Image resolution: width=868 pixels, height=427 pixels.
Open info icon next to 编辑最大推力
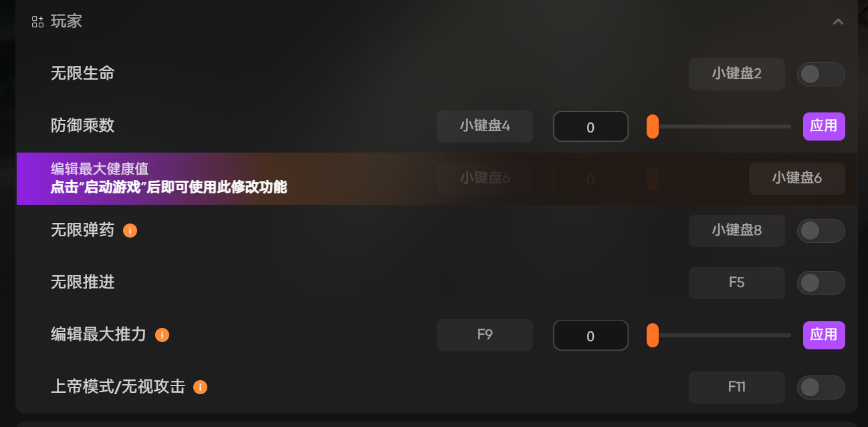click(162, 335)
